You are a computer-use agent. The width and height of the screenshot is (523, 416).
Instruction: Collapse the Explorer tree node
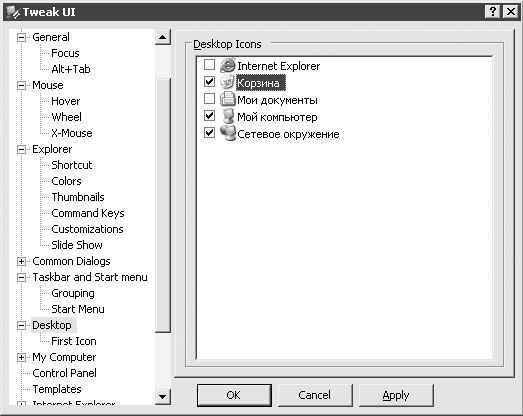pos(21,149)
